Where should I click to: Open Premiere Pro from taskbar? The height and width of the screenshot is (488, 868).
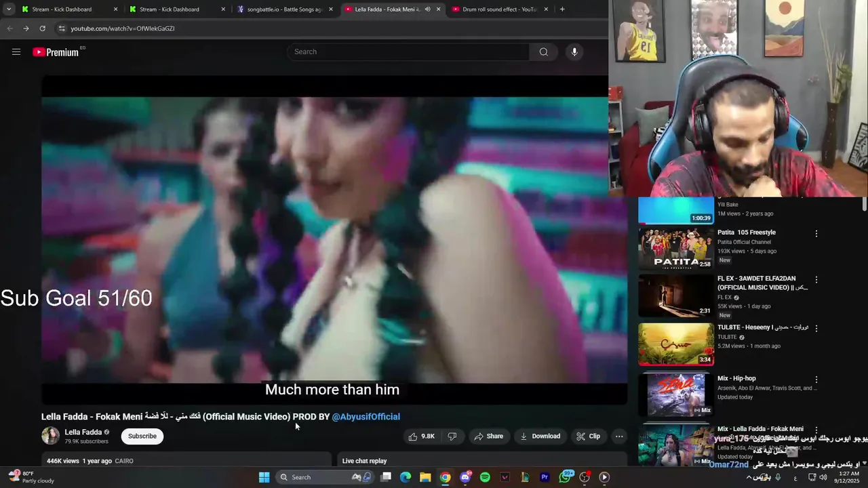(545, 477)
